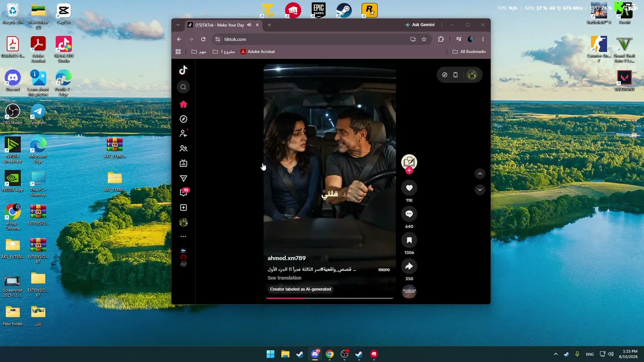This screenshot has height=362, width=644.
Task: Mute the TikTok tab via speaker icon
Action: (x=249, y=25)
